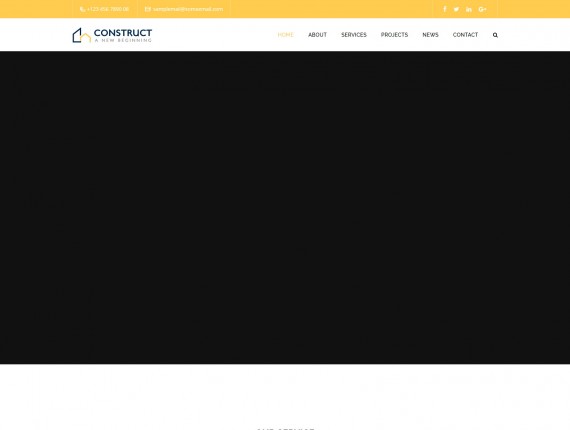The height and width of the screenshot is (430, 570).
Task: Click the envelope email icon
Action: pos(148,9)
